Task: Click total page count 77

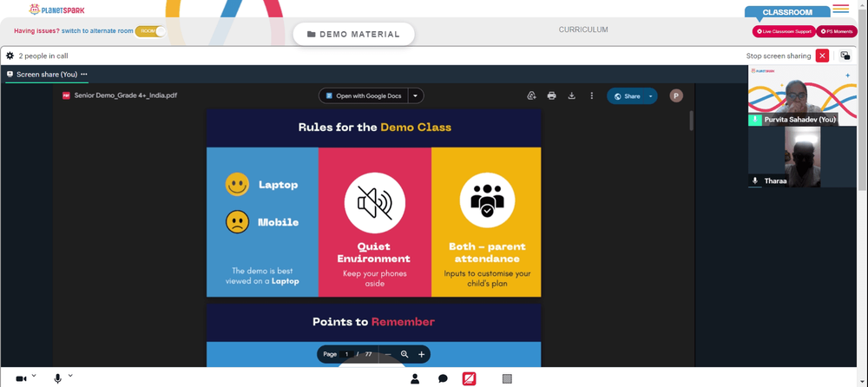Action: (368, 354)
